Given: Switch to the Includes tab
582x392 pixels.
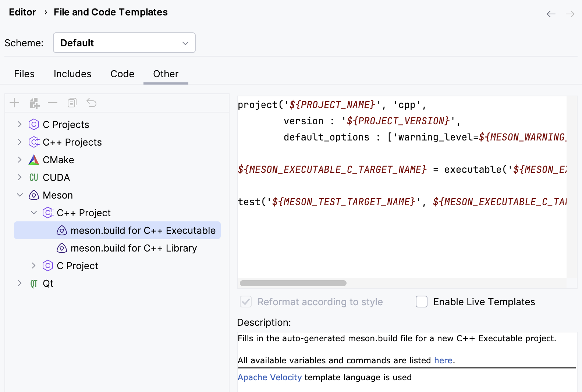Looking at the screenshot, I should (x=72, y=74).
